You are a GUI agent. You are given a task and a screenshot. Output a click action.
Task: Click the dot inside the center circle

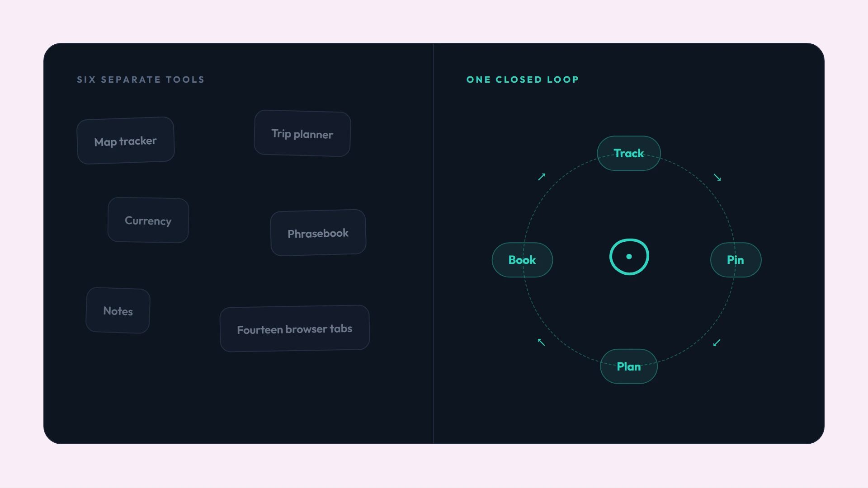629,257
